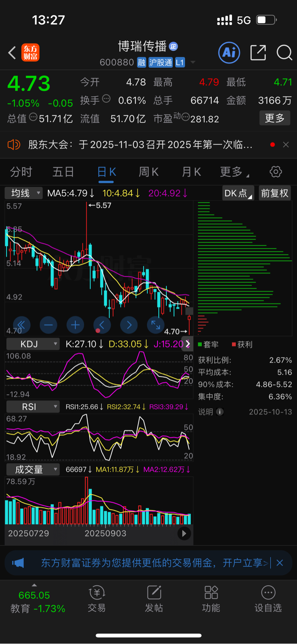Screen dimensions: 297x644
Task: Tap the chip date 2025-10-13
Action: [270, 412]
